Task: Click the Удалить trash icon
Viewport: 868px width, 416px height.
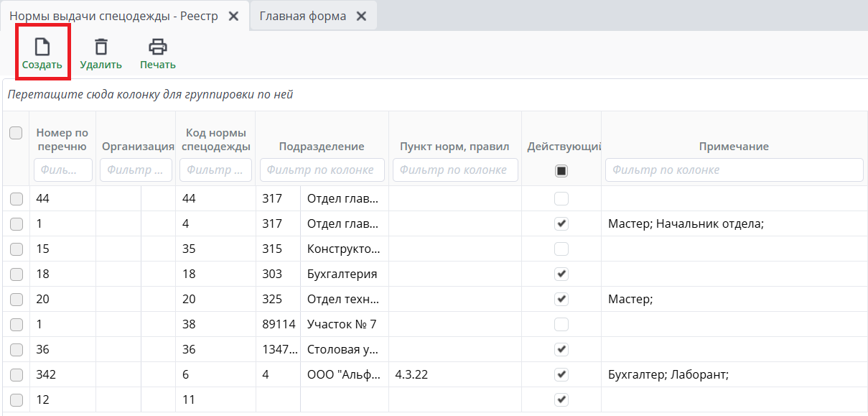Action: pyautogui.click(x=101, y=47)
